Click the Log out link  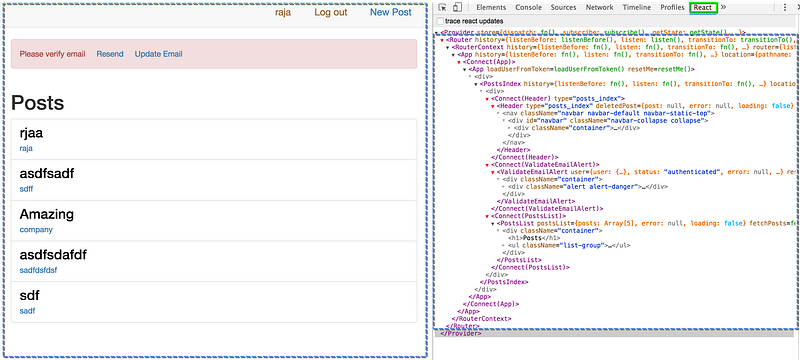pyautogui.click(x=331, y=12)
